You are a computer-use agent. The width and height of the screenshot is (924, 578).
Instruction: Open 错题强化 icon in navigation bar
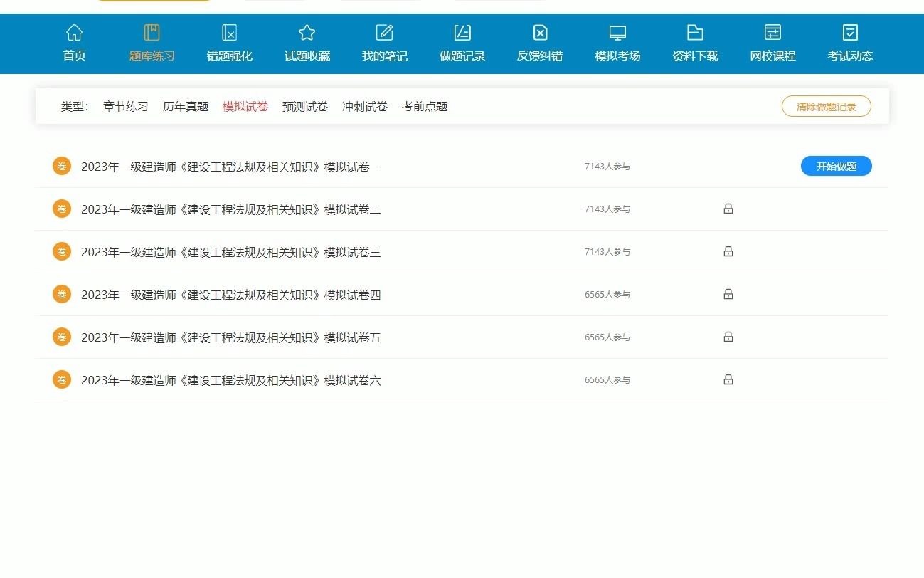click(229, 33)
